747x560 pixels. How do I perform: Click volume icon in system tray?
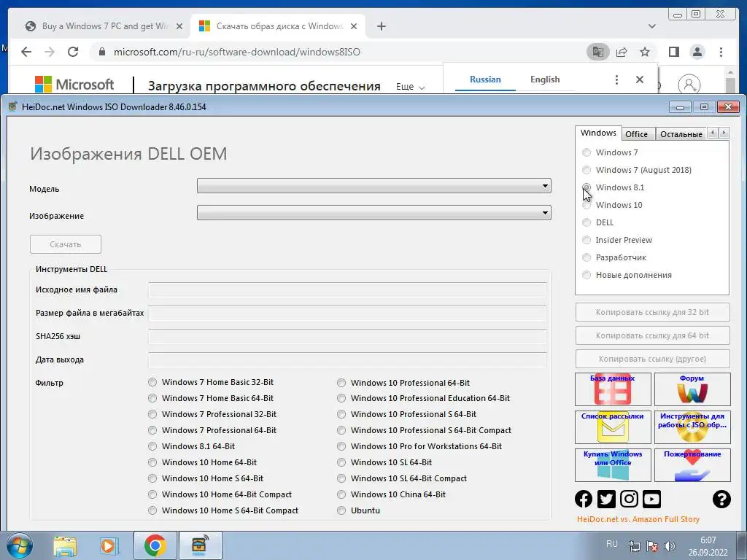pyautogui.click(x=670, y=546)
